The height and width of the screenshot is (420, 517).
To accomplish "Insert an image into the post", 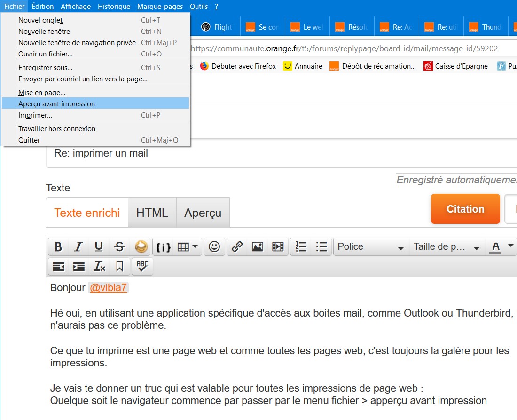I will 258,247.
